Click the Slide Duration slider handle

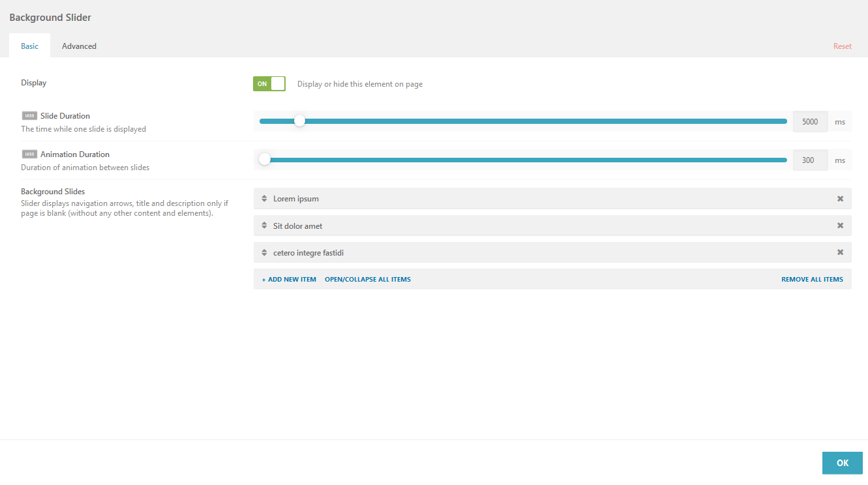click(299, 121)
